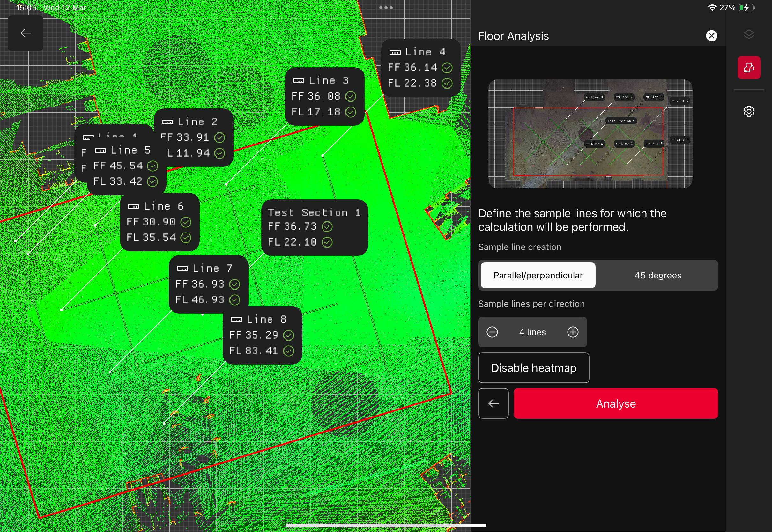The height and width of the screenshot is (532, 772).
Task: Open the layers icon in right sidebar
Action: 749,34
